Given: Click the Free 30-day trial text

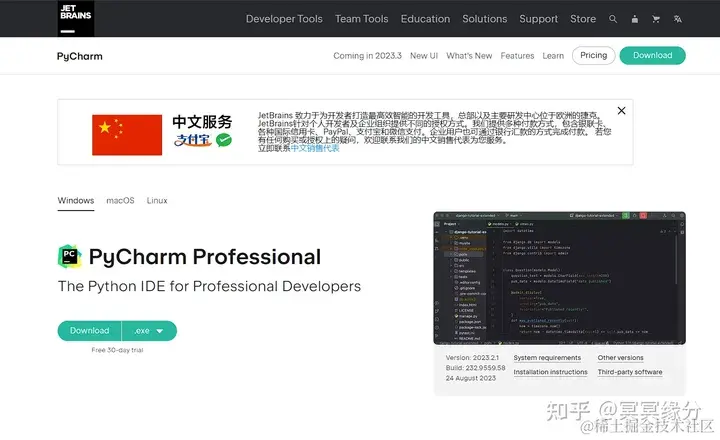Looking at the screenshot, I should (x=117, y=350).
